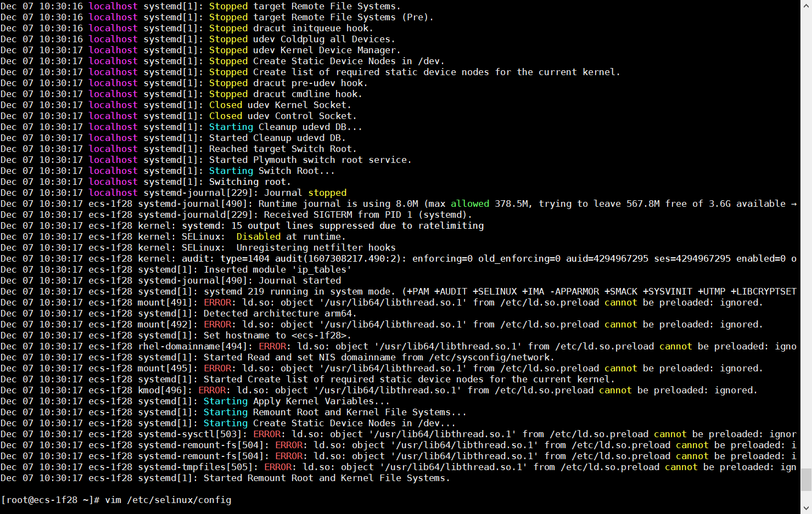Click 'Started Read and set NIS domainname' line
The width and height of the screenshot is (812, 514).
point(277,357)
